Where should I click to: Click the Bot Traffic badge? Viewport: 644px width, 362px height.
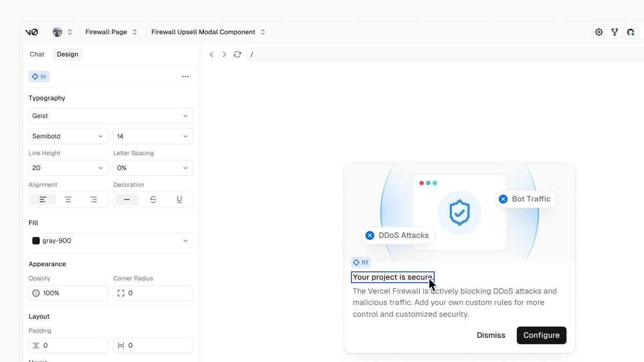coord(526,199)
